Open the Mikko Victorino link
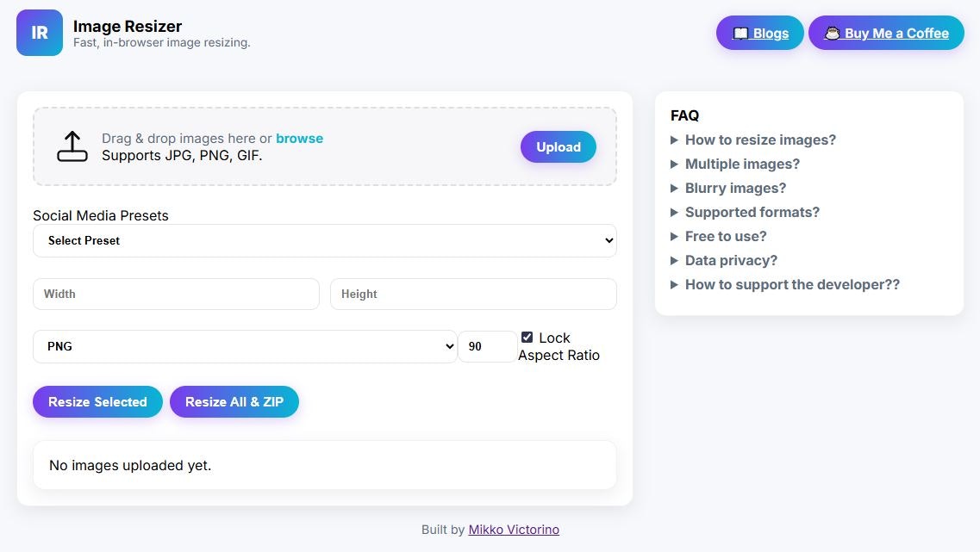 [514, 530]
